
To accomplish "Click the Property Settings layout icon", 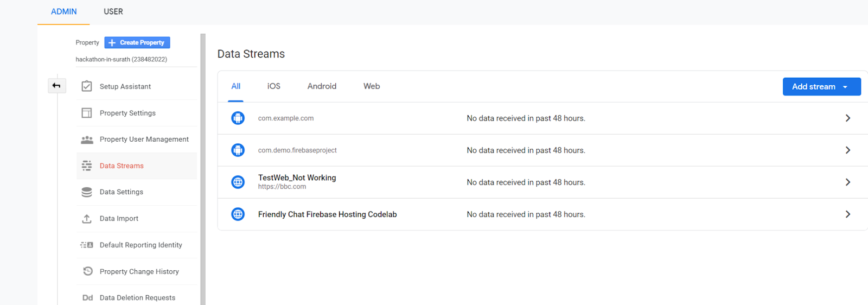I will click(x=87, y=113).
